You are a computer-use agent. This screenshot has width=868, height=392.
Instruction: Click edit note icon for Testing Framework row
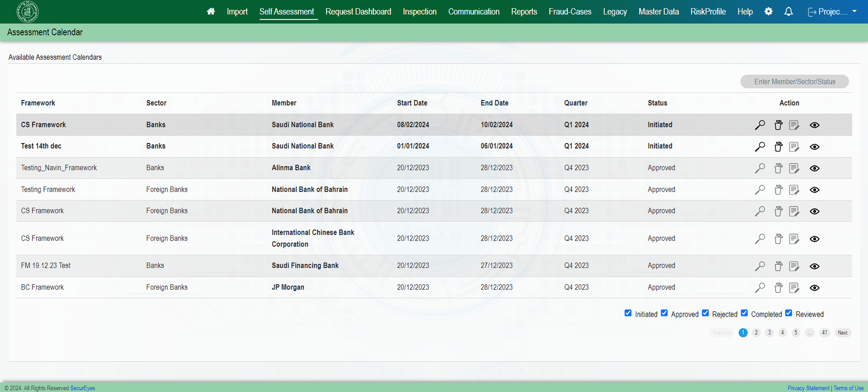[794, 190]
